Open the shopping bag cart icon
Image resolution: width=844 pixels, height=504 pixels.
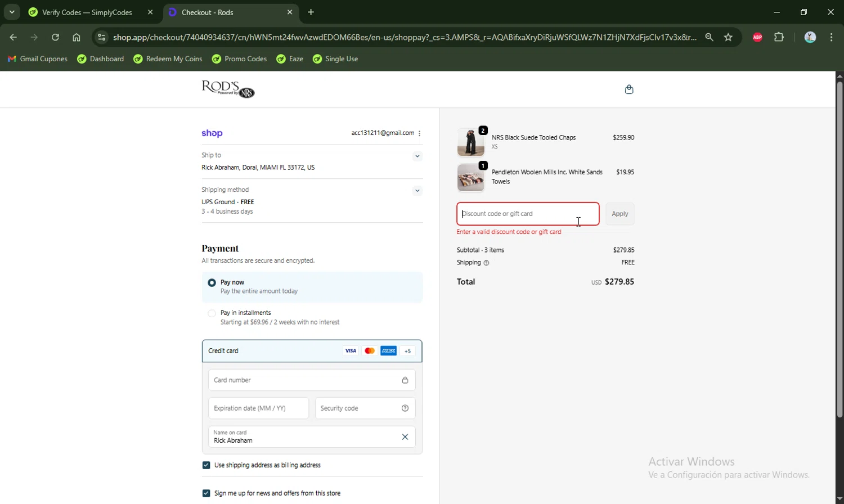coord(629,89)
